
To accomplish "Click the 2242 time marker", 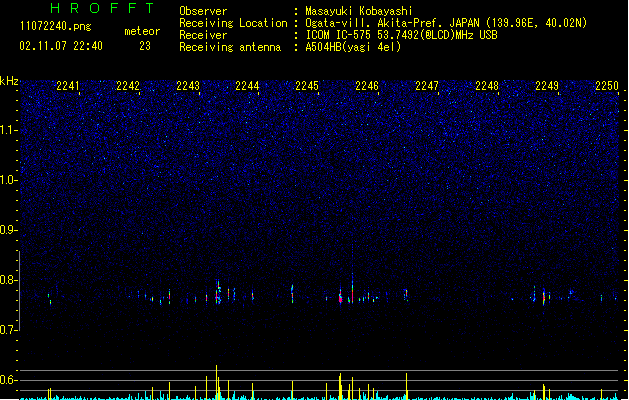I will (x=128, y=86).
